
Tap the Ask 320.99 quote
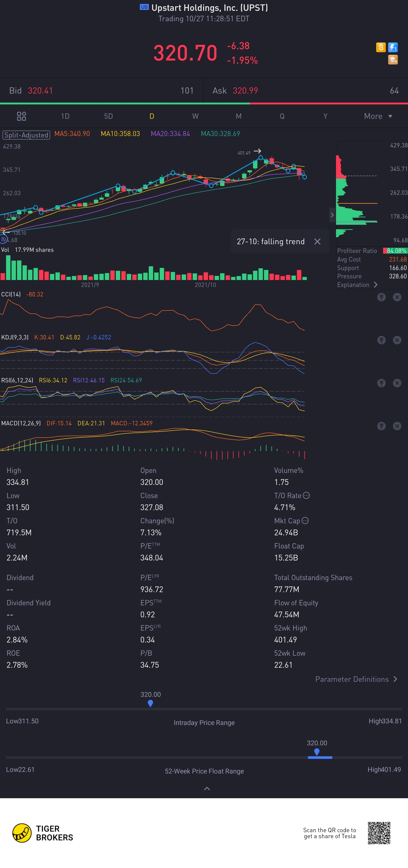click(306, 91)
